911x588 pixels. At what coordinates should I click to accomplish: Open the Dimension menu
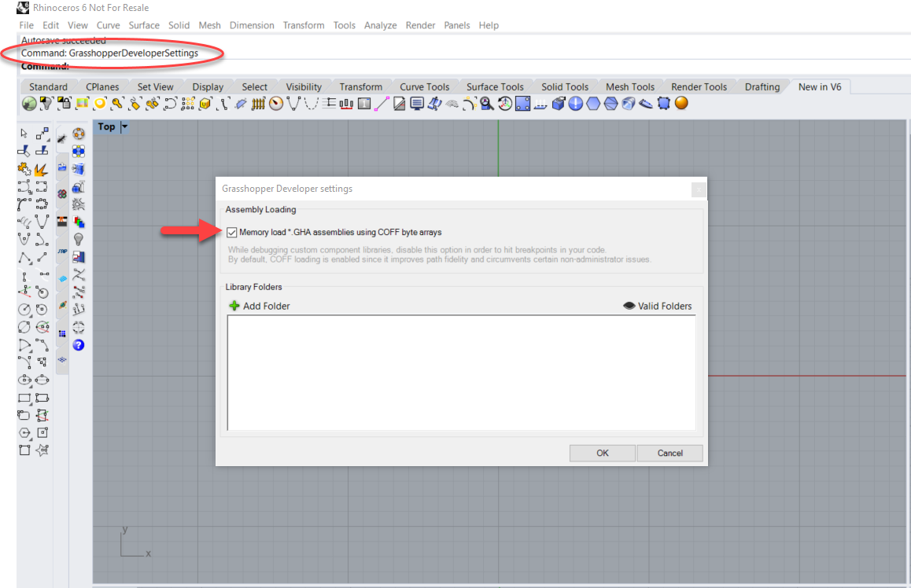(x=252, y=25)
